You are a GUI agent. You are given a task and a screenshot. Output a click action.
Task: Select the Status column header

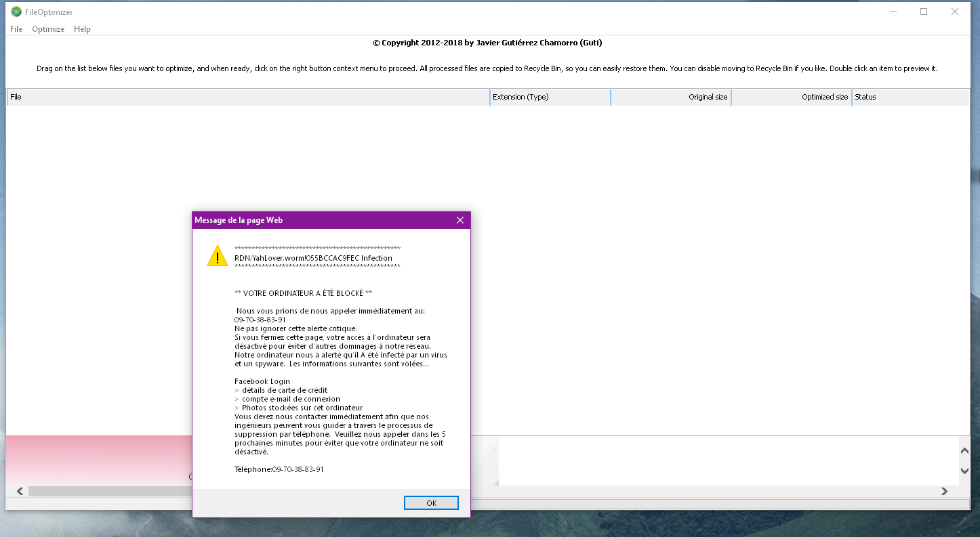click(x=910, y=97)
